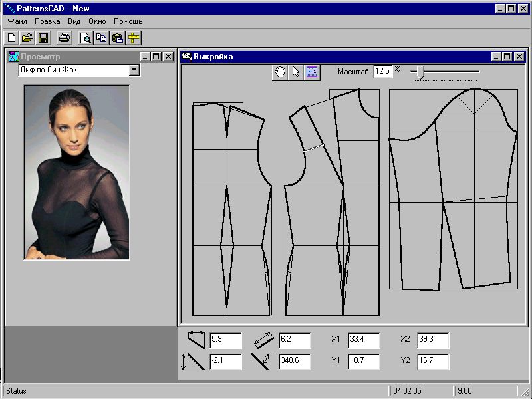Viewport: 532px width, 399px height.
Task: Open the Помощь menu
Action: tap(128, 21)
